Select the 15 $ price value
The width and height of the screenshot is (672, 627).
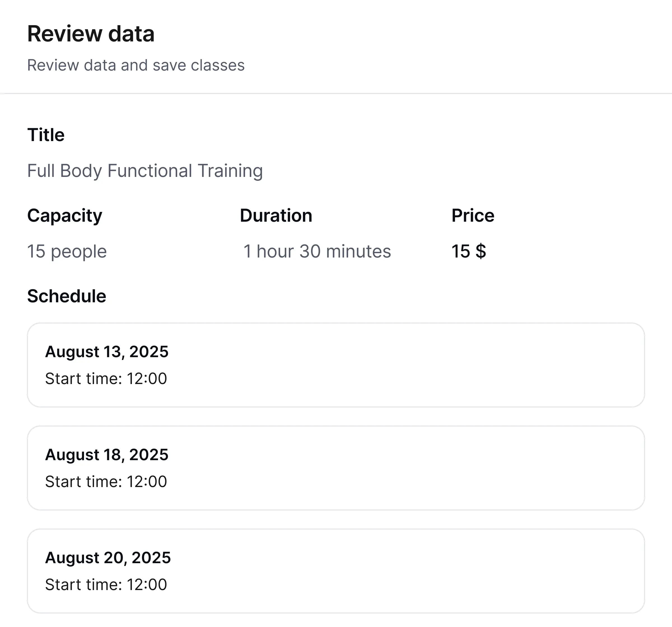point(469,251)
